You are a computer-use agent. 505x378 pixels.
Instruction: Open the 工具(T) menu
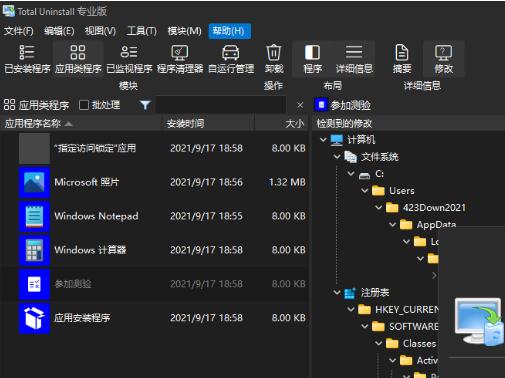pos(142,31)
